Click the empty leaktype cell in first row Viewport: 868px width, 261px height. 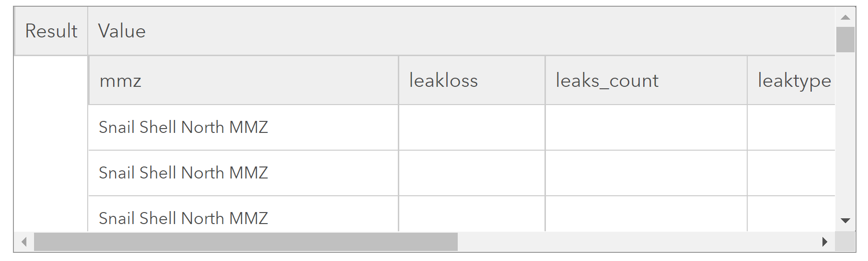(791, 127)
